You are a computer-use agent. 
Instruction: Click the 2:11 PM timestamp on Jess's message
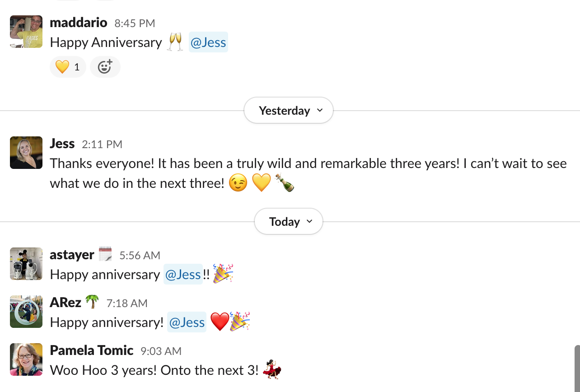click(102, 145)
